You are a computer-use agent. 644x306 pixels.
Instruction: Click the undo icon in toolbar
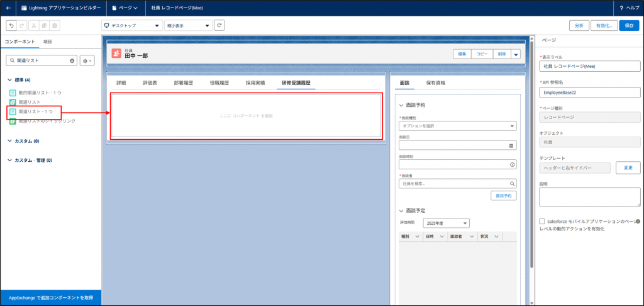11,25
